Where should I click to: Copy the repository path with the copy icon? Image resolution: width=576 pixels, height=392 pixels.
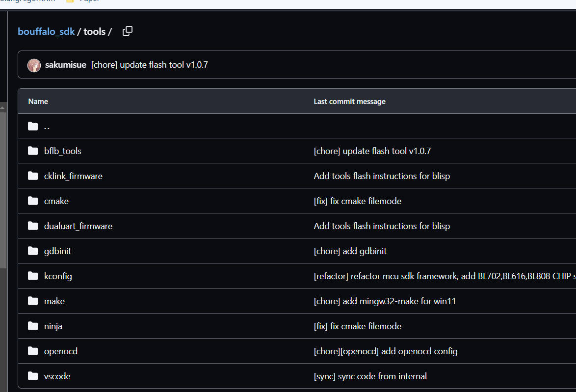point(128,31)
